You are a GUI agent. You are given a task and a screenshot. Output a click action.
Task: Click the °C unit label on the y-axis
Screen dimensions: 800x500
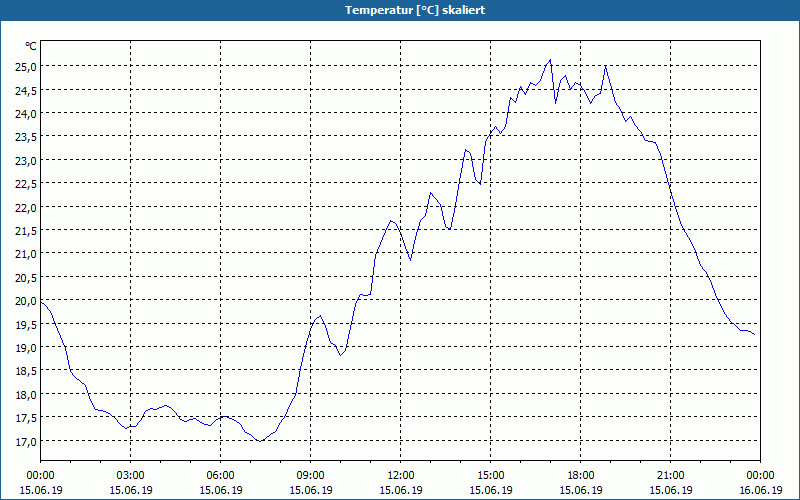click(31, 46)
